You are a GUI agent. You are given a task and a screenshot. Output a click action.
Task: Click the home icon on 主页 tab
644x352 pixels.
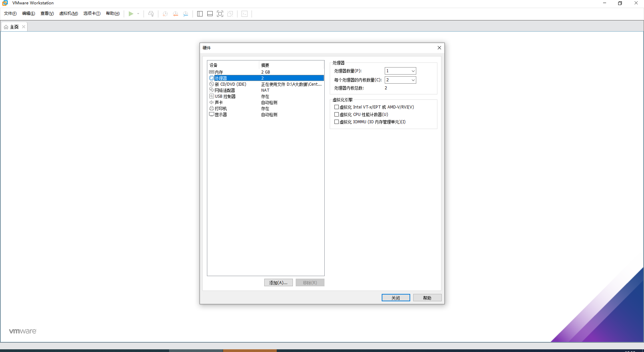tap(6, 27)
